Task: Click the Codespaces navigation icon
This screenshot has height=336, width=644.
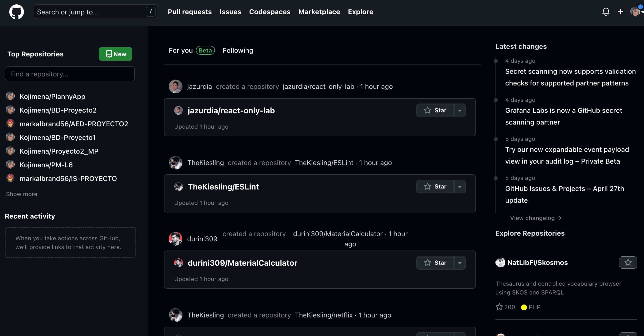Action: [x=270, y=12]
